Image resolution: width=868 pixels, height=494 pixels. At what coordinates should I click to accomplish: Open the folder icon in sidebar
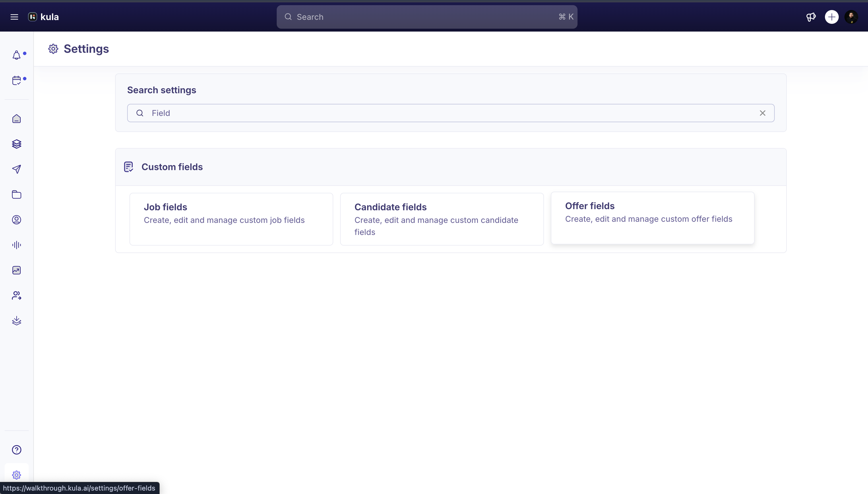(x=17, y=195)
